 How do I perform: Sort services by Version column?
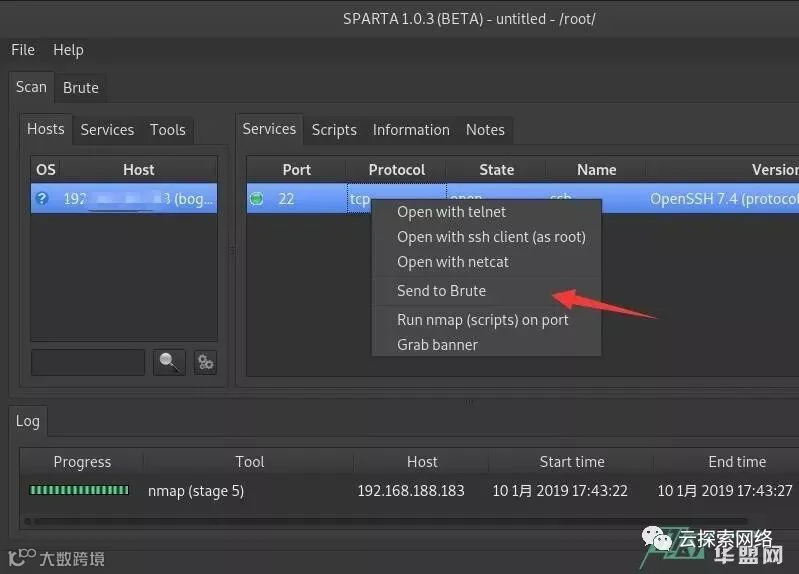(x=724, y=170)
